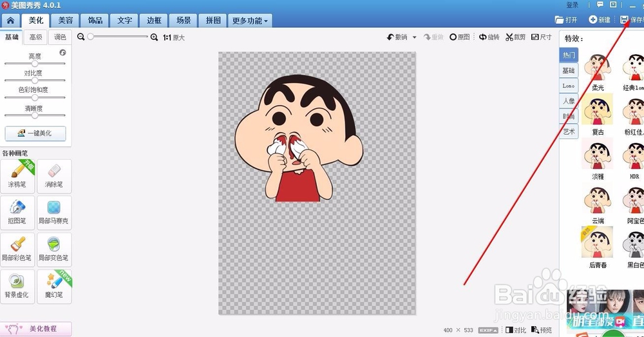
Task: Select the 基础 adjustment sub-tab on the left
Action: coord(12,37)
